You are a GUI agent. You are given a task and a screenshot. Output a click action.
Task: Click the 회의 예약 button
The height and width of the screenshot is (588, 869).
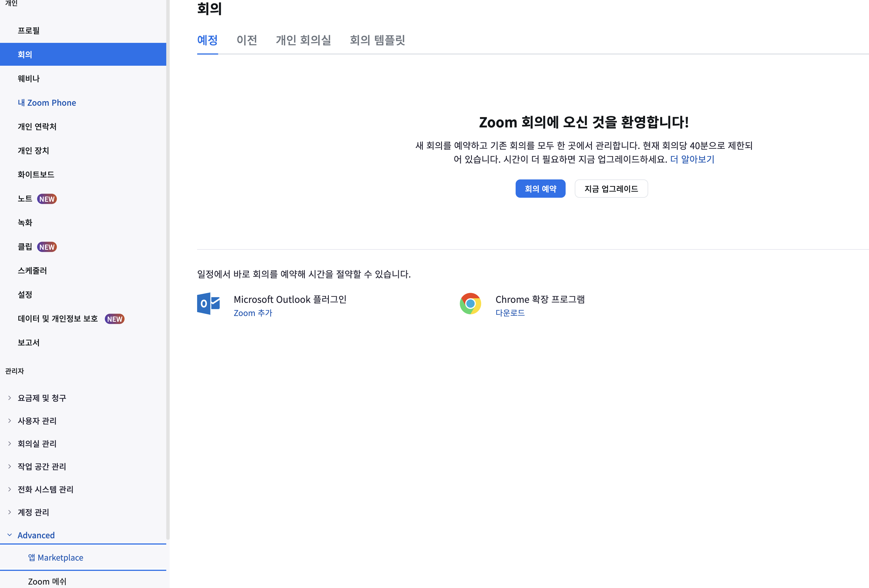pos(540,189)
